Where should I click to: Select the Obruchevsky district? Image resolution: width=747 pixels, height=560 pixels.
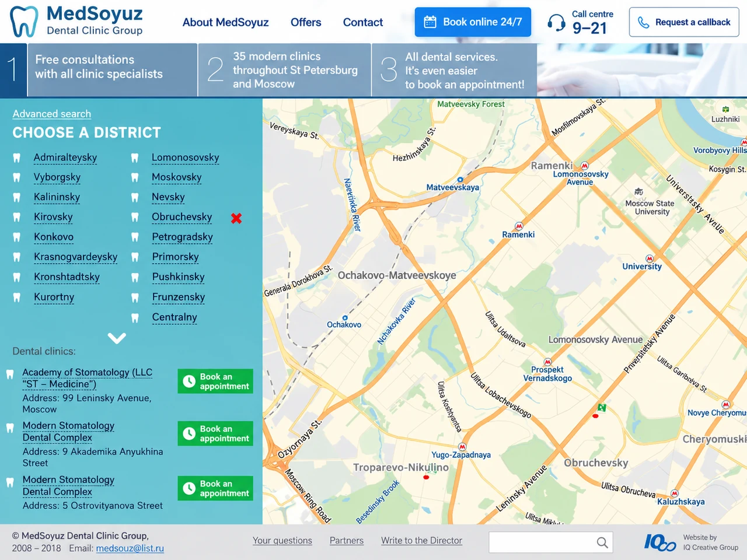pos(182,217)
